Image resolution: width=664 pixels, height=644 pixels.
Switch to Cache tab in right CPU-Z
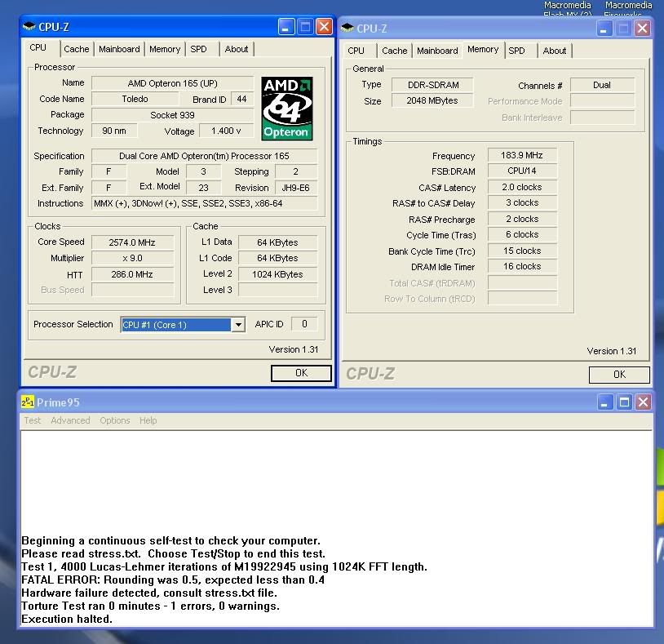[394, 51]
